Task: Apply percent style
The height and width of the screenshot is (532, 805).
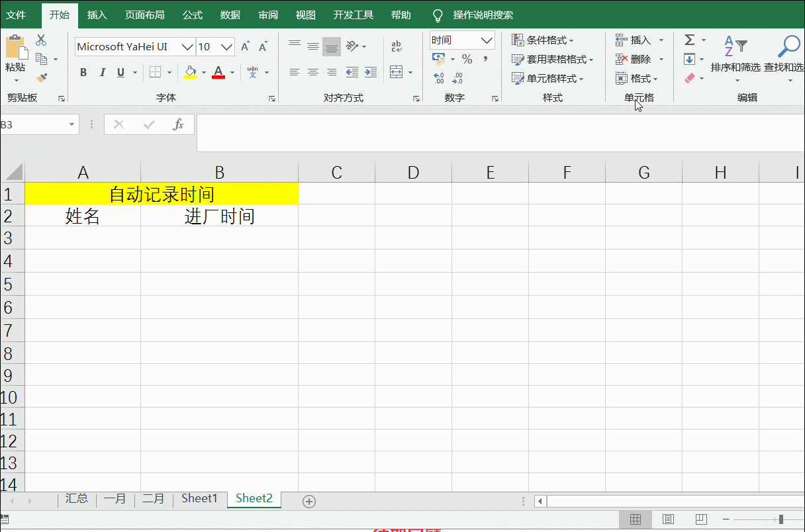Action: [467, 59]
